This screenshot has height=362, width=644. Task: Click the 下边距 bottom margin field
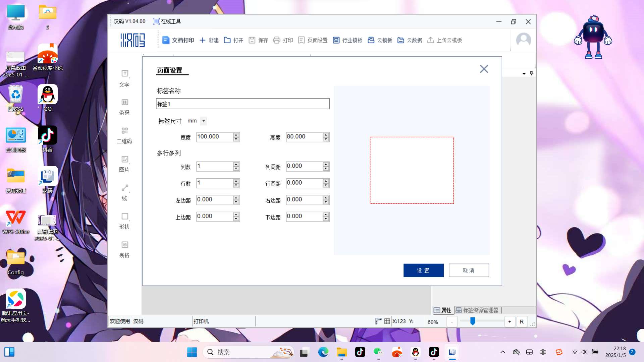[305, 217]
